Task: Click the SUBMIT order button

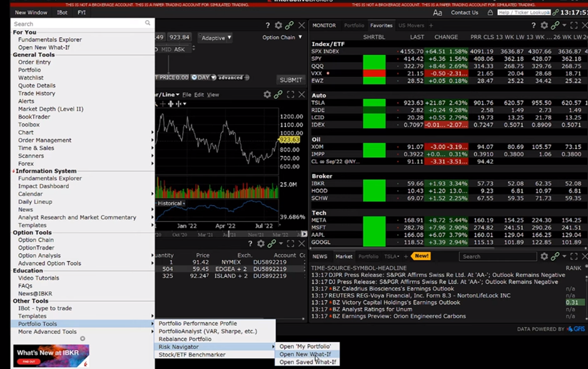Action: (x=291, y=80)
